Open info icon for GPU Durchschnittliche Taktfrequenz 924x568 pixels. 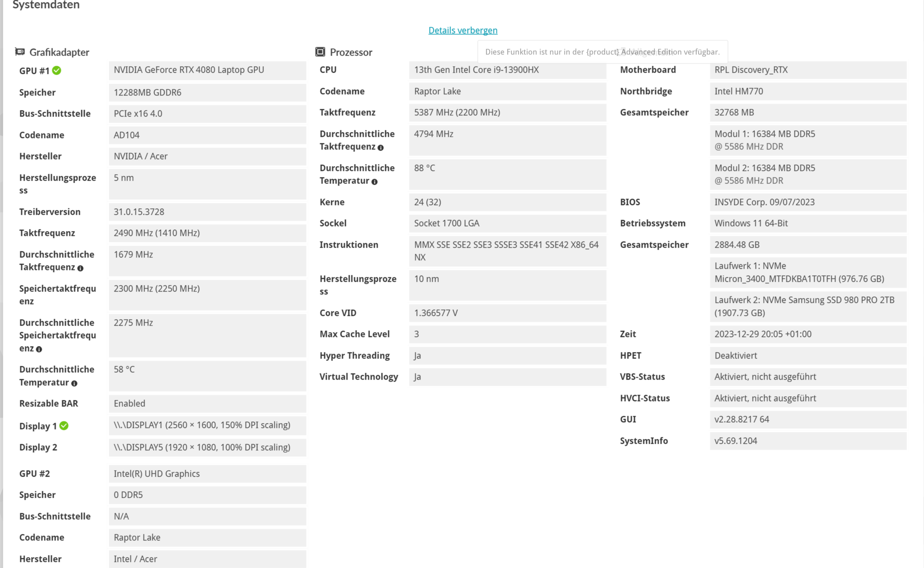click(x=80, y=268)
